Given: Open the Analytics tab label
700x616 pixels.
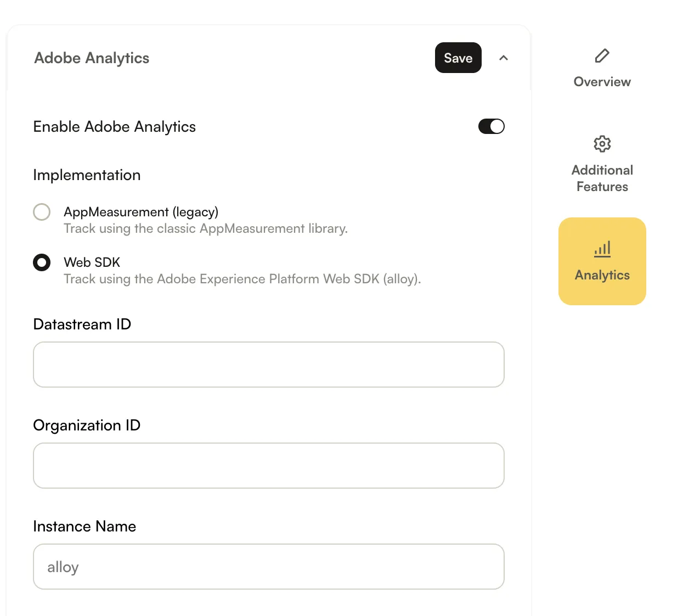Looking at the screenshot, I should click(x=602, y=275).
